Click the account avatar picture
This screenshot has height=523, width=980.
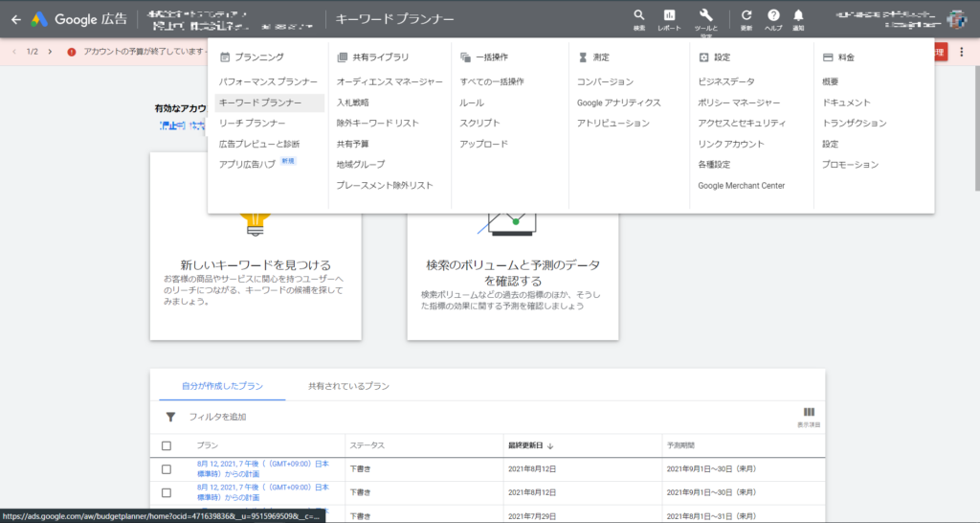tap(956, 19)
